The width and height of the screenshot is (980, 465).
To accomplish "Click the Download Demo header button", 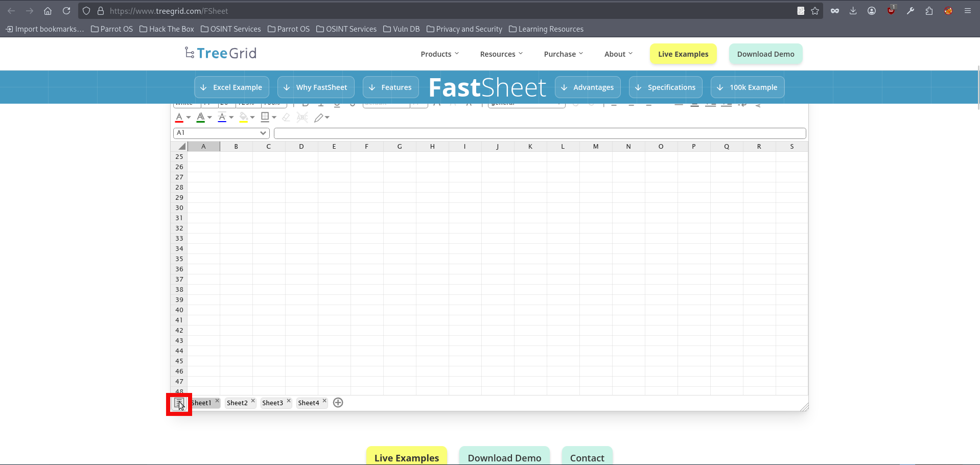I will [x=765, y=54].
